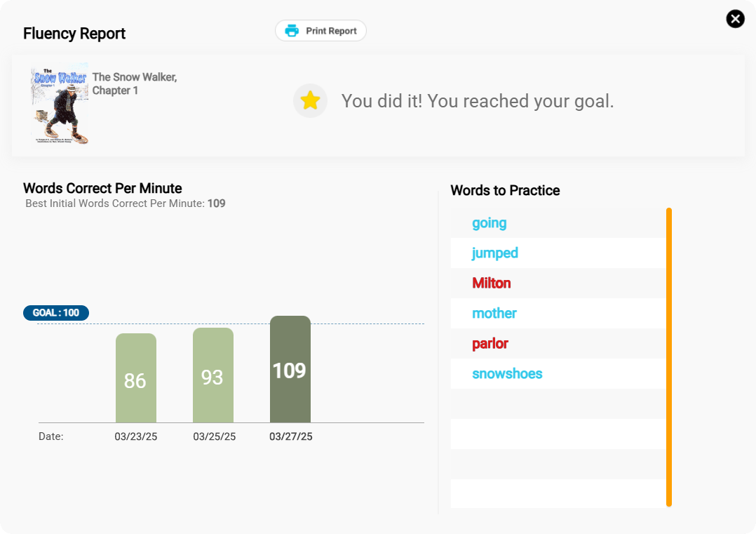756x534 pixels.
Task: Click the GOAL : 100 badge
Action: pyautogui.click(x=56, y=313)
